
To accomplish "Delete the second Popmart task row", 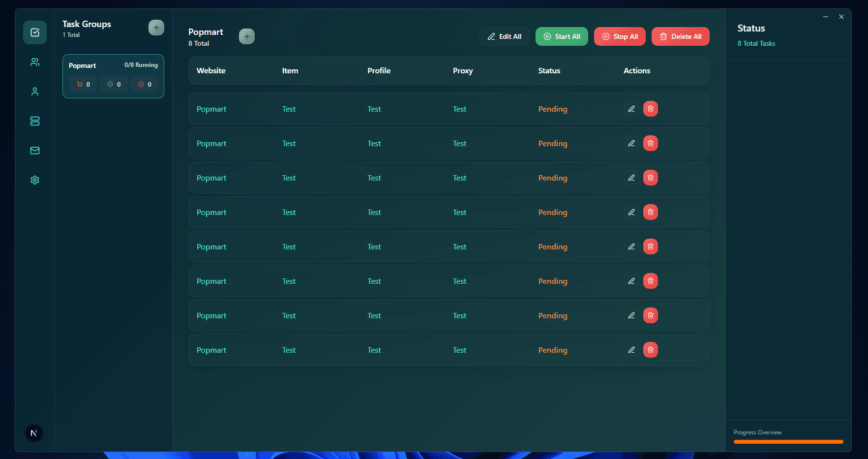I will click(x=651, y=143).
